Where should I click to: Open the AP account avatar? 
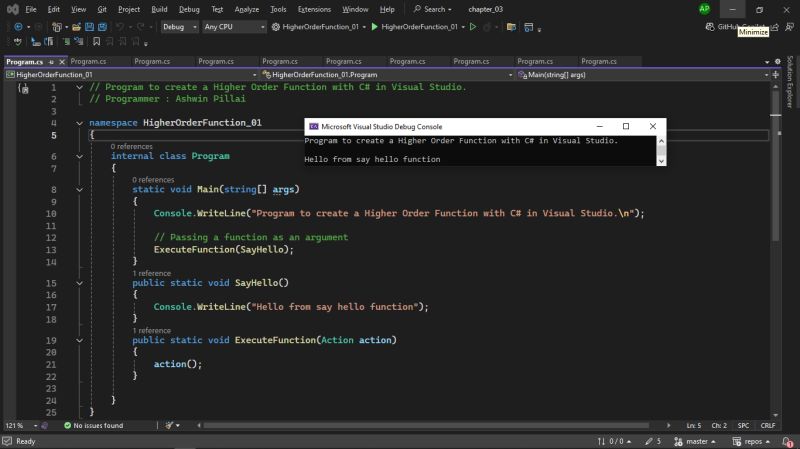(704, 9)
